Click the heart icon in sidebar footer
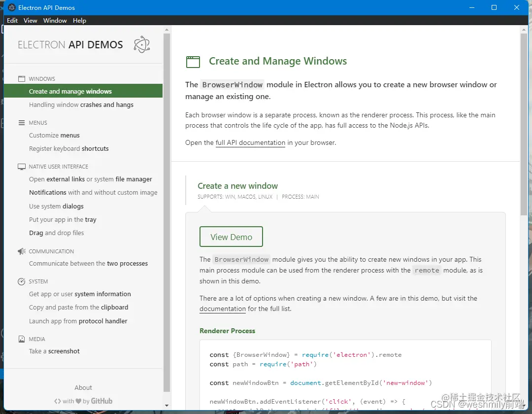Viewport: 532px width, 414px height. click(78, 401)
